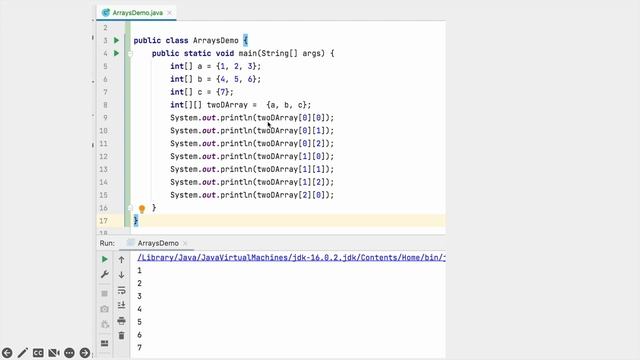Click 'int[] c = {7};' line

[202, 92]
